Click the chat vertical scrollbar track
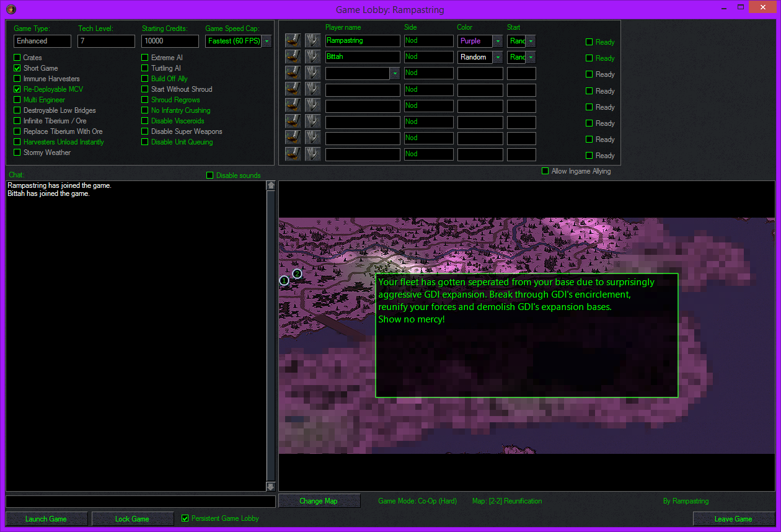This screenshot has width=781, height=532. click(271, 336)
